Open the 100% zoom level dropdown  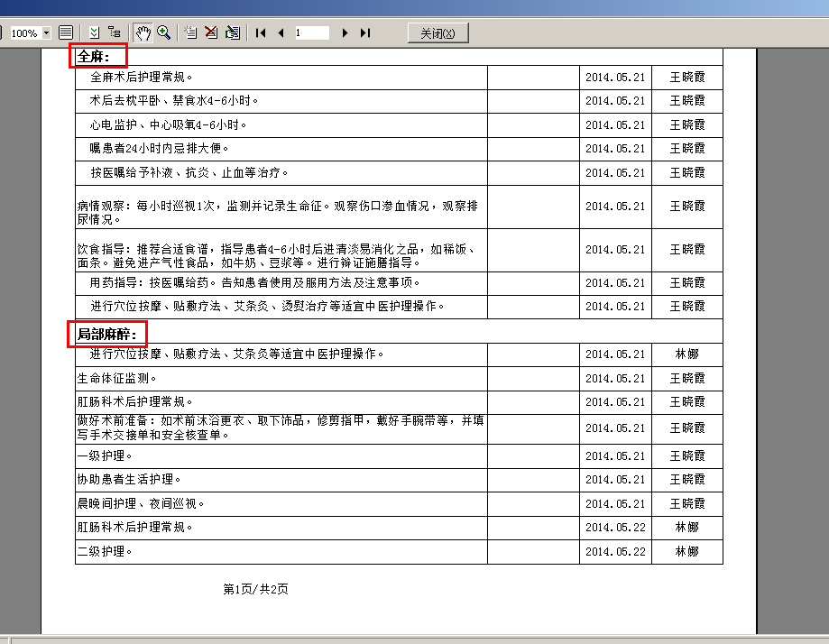47,33
